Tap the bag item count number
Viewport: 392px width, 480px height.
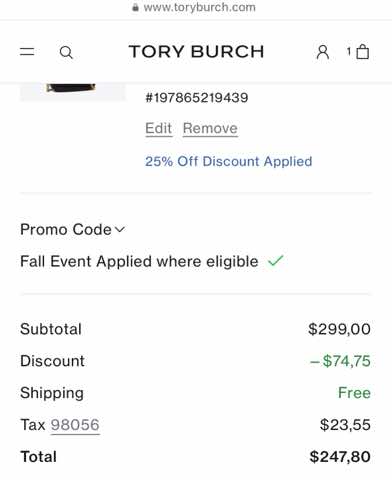tap(349, 51)
